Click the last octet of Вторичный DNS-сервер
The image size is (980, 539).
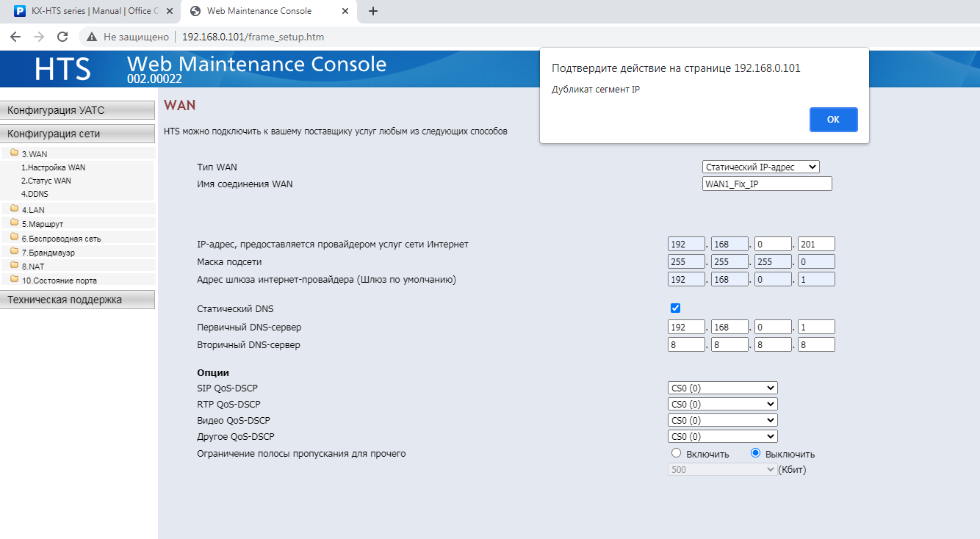[816, 344]
